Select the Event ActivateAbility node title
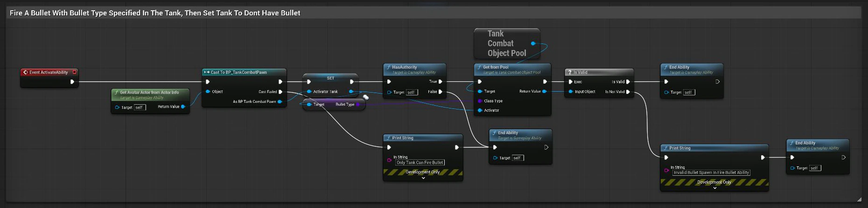Screen dimensions: 868x208 (49, 72)
